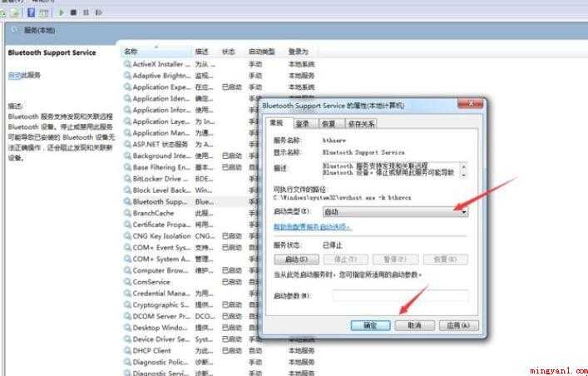
Task: Close the Bluetooth Support Service properties dialog
Action: [470, 103]
